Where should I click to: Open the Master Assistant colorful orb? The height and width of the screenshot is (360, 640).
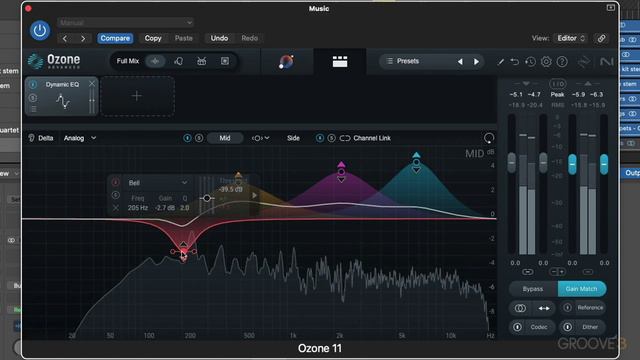point(286,62)
